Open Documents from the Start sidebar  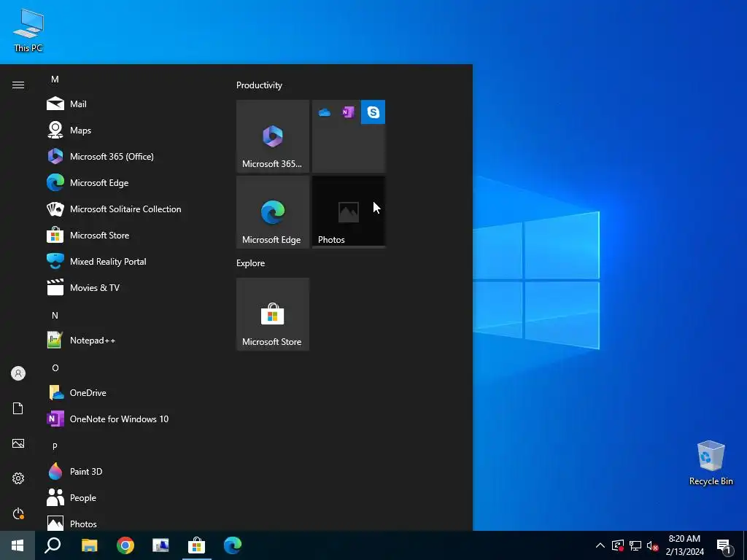18,408
